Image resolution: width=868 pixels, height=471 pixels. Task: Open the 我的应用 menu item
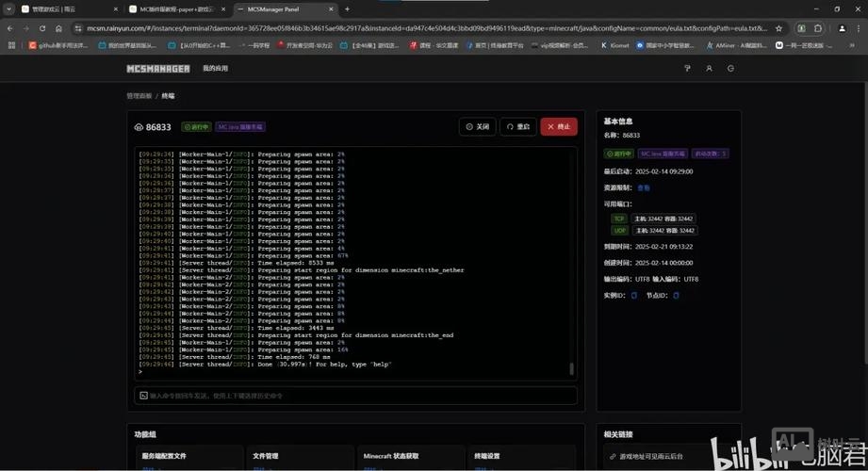(215, 69)
